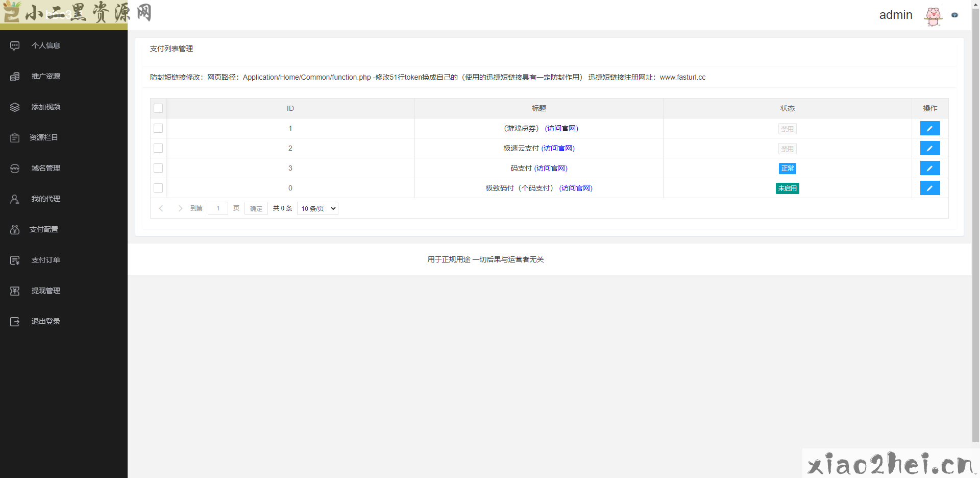The image size is (980, 478).
Task: Go to next page arrow
Action: 180,208
